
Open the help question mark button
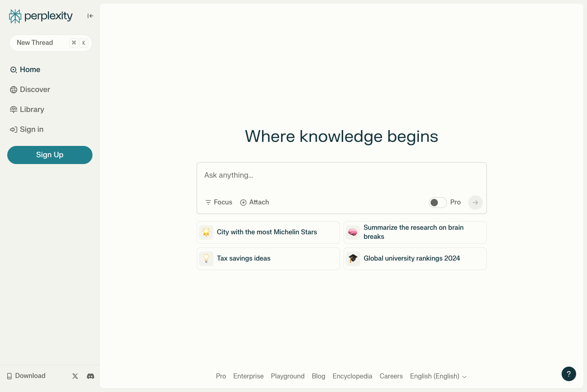click(569, 374)
